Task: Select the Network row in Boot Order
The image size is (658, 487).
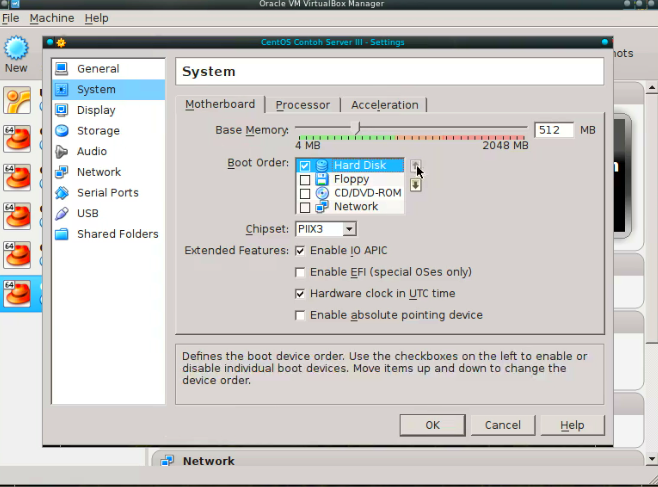Action: pos(350,207)
